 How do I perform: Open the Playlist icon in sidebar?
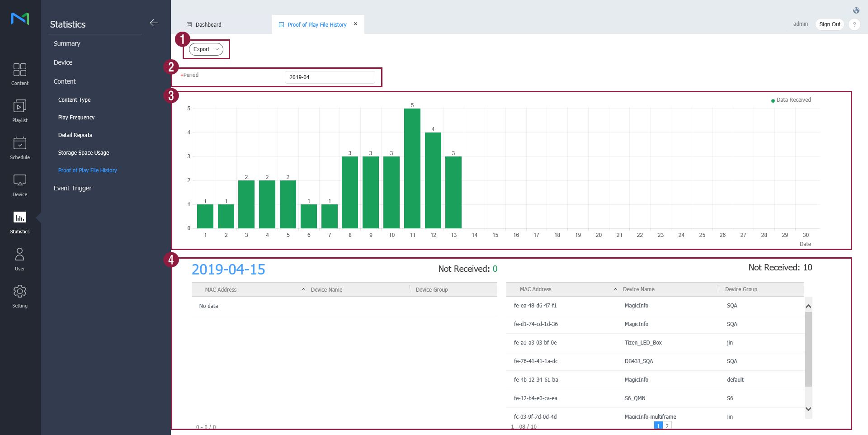tap(20, 107)
